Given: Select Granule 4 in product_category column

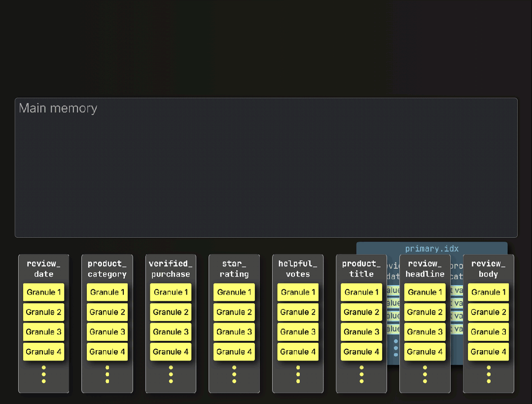Looking at the screenshot, I should tap(107, 352).
